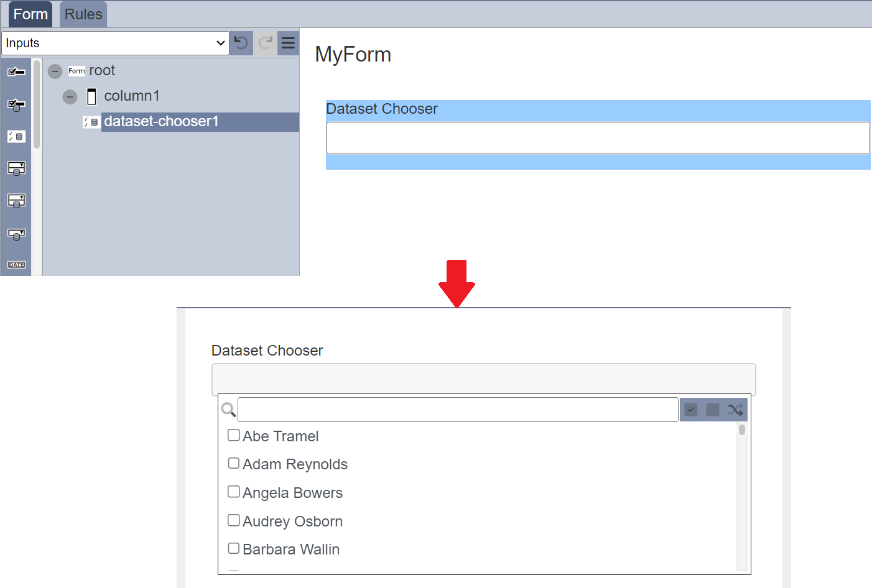This screenshot has width=872, height=588.
Task: Click the magnifier search icon
Action: tap(228, 410)
